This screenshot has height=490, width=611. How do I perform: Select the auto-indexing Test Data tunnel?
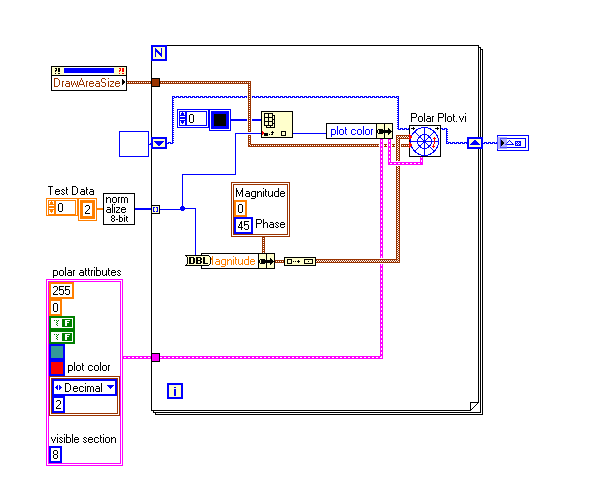point(155,209)
